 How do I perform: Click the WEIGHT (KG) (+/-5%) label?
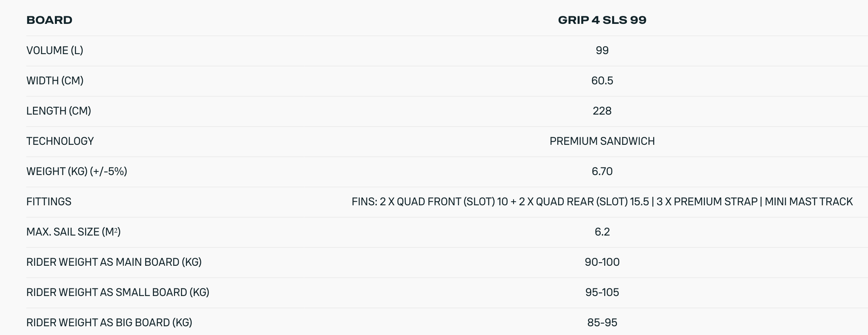click(x=77, y=171)
